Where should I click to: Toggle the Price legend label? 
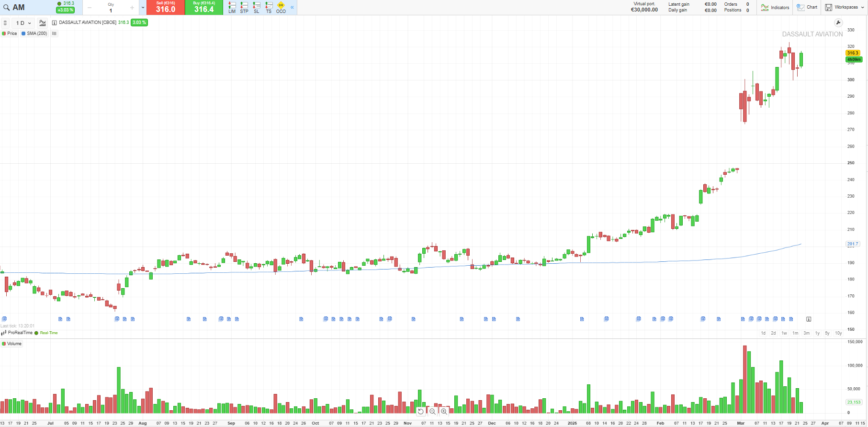point(10,34)
